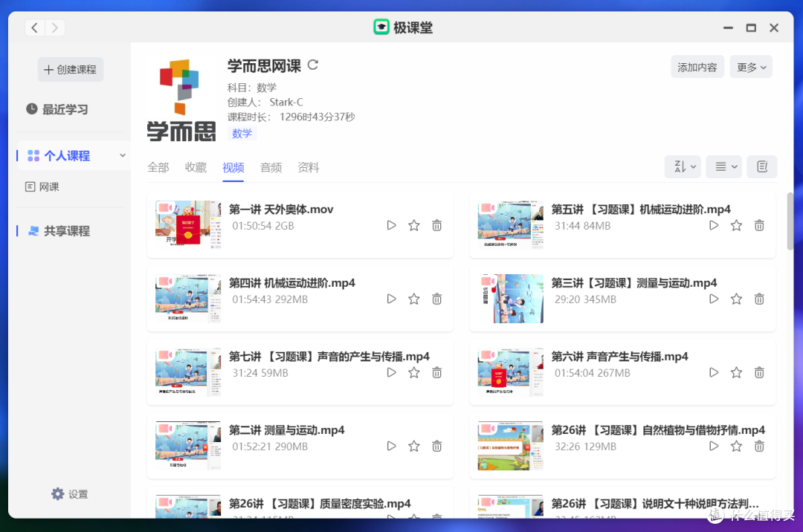
Task: Play 第七讲 声音的产生与传播 video
Action: 391,372
